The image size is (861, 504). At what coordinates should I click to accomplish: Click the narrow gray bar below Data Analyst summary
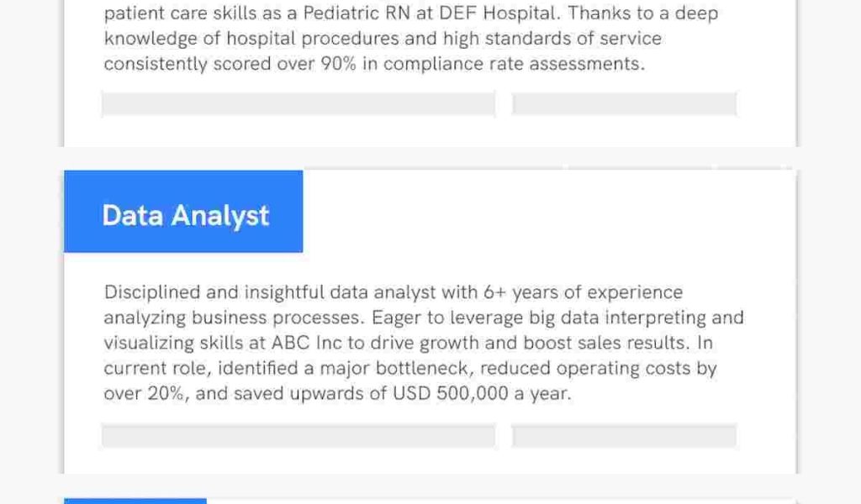[624, 436]
